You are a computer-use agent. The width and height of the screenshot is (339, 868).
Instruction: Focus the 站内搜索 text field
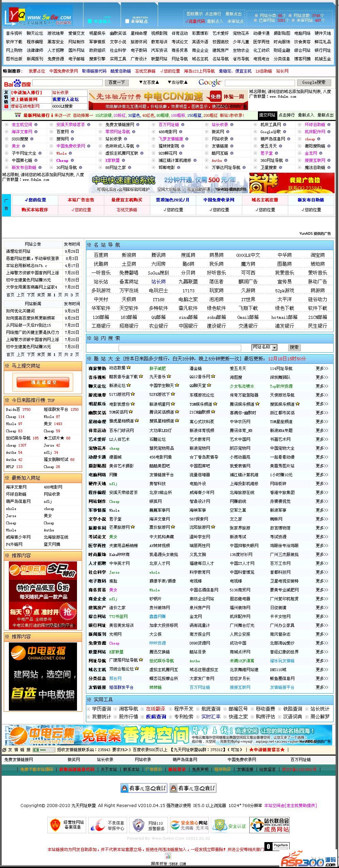180,347
